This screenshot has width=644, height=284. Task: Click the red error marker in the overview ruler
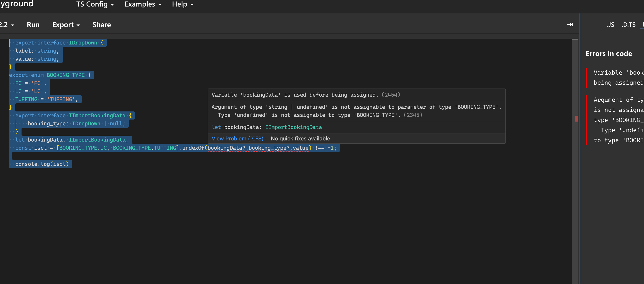click(576, 119)
